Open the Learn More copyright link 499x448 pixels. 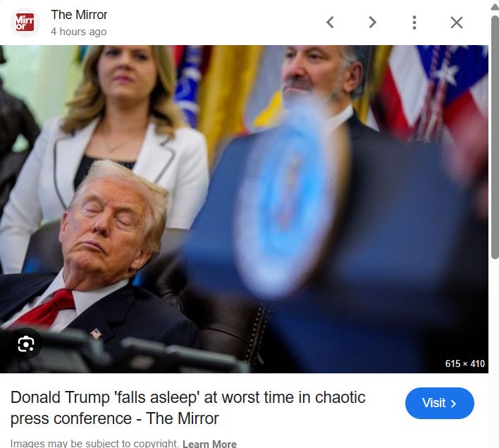coord(209,444)
